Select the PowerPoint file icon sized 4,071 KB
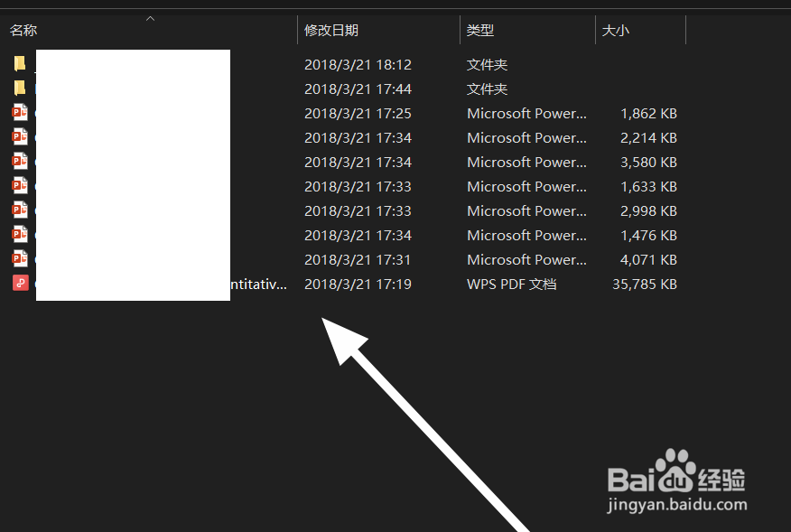 [x=20, y=258]
